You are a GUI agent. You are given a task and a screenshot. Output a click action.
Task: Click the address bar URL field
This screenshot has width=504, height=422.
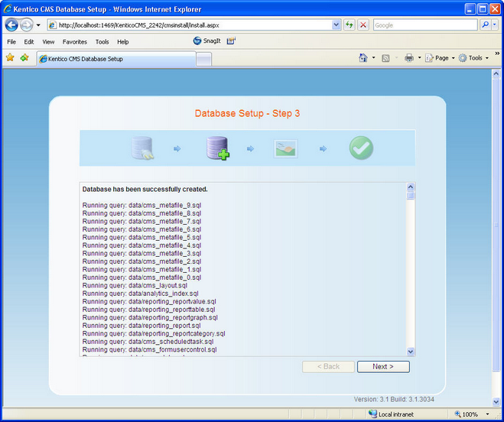(190, 25)
